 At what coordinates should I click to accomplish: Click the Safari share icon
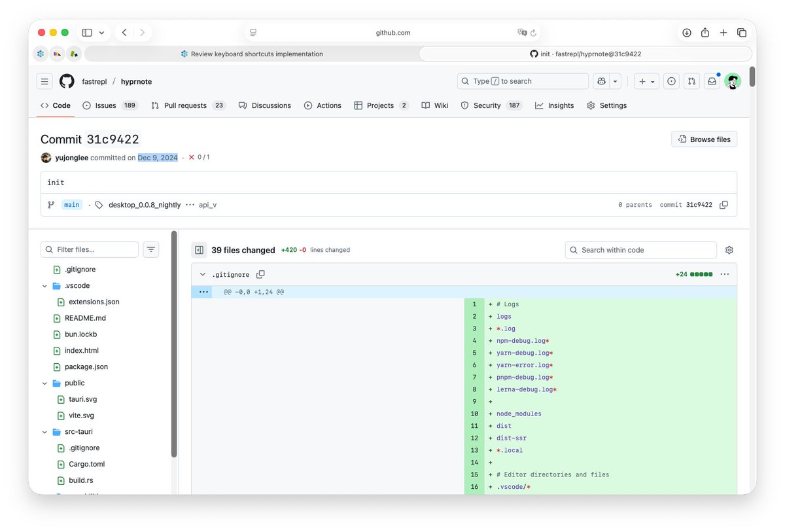tap(705, 33)
